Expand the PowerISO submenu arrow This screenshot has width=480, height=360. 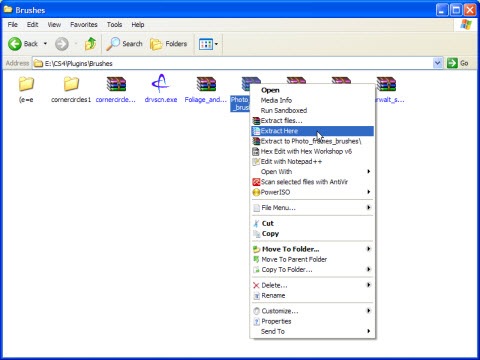point(369,192)
